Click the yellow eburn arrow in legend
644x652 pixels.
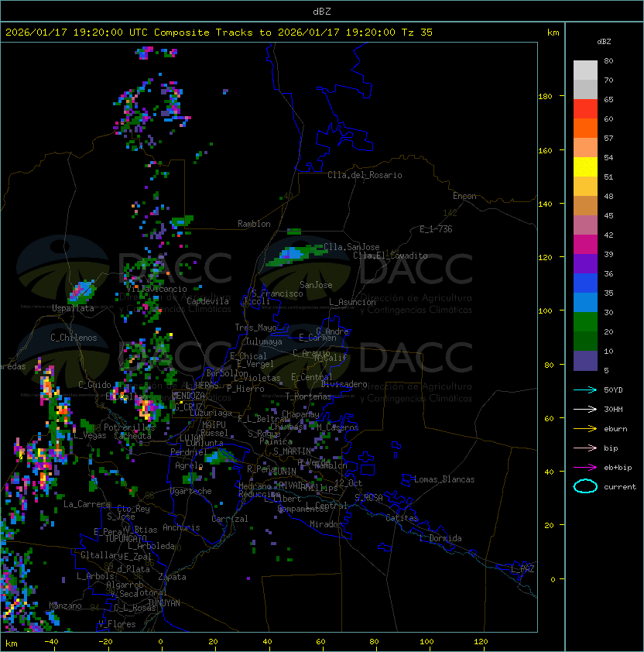point(585,429)
